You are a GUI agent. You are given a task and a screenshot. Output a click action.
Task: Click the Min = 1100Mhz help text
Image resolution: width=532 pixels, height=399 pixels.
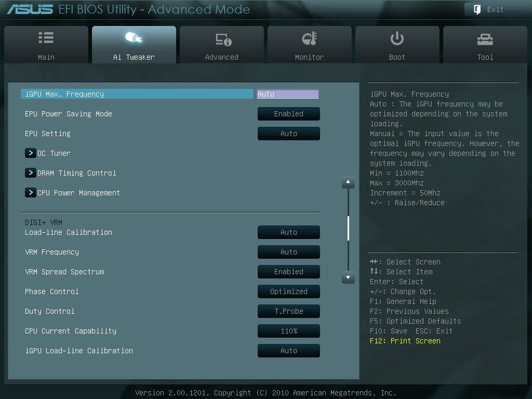397,173
